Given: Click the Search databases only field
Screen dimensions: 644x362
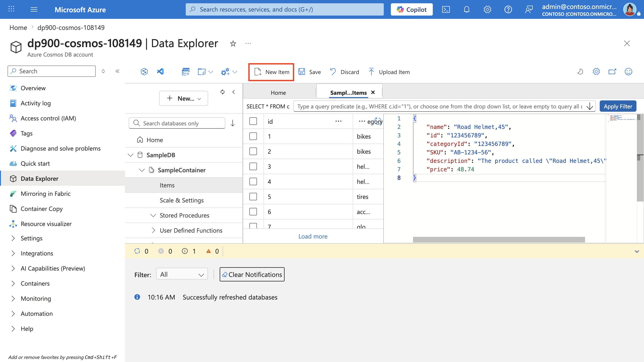Looking at the screenshot, I should pyautogui.click(x=177, y=123).
